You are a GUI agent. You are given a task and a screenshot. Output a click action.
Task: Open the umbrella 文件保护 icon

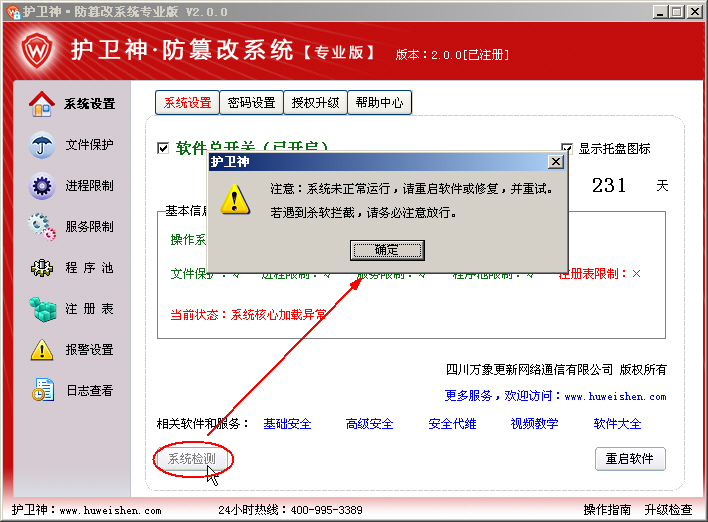coord(42,145)
